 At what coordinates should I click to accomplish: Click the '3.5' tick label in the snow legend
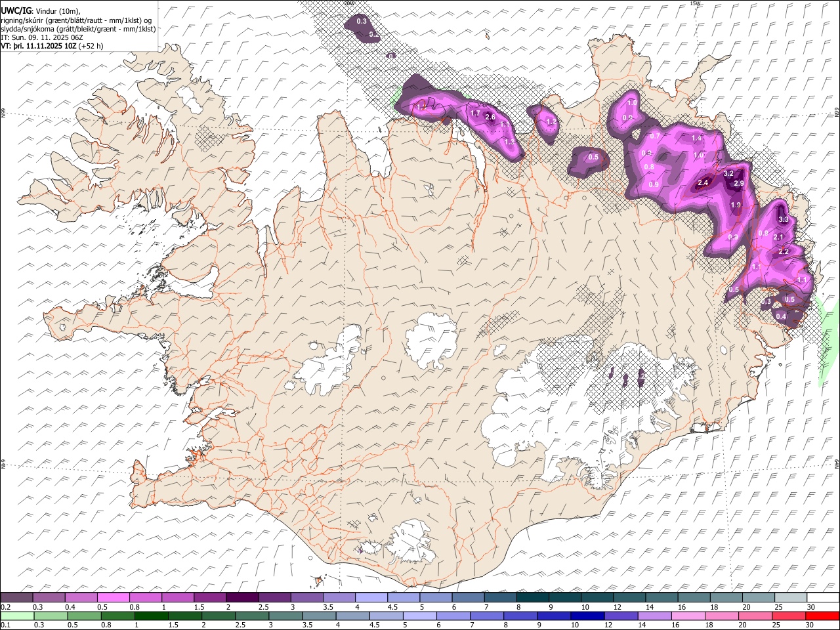point(327,607)
